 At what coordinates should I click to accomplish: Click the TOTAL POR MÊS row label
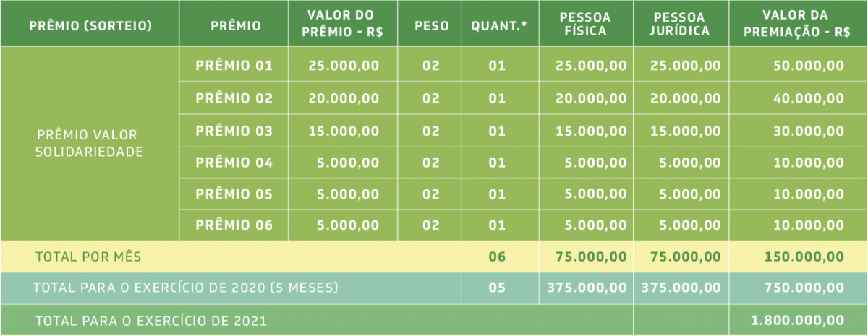(88, 257)
